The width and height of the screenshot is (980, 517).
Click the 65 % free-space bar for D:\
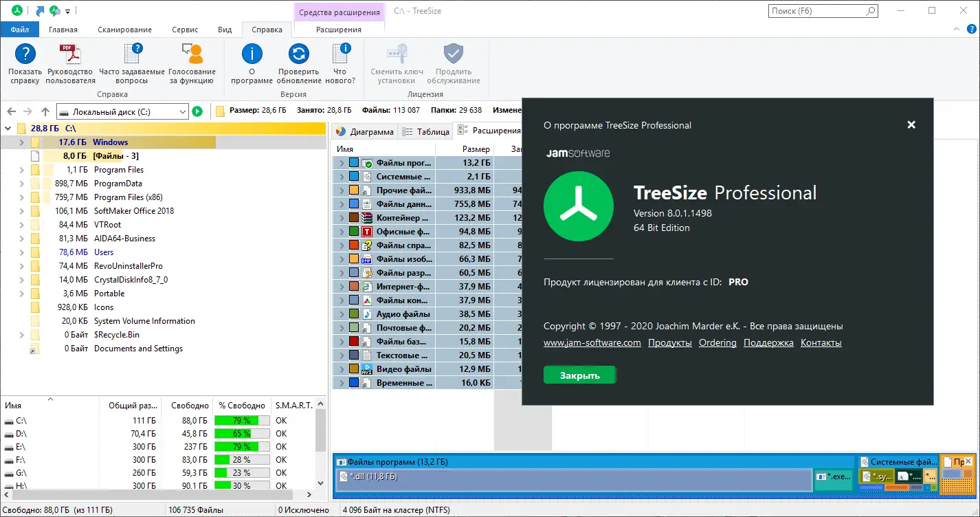(x=241, y=434)
